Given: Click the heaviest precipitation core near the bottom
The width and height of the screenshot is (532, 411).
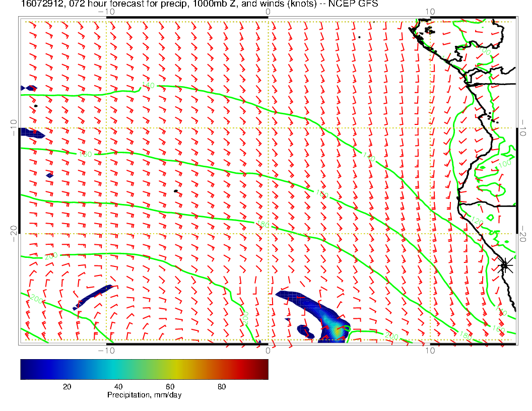Looking at the screenshot, I should 336,330.
